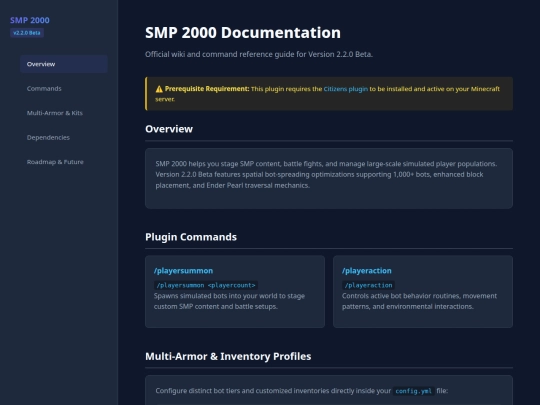Screen dimensions: 540x405
Task: Click the config.yml inline code
Action: tap(413, 391)
